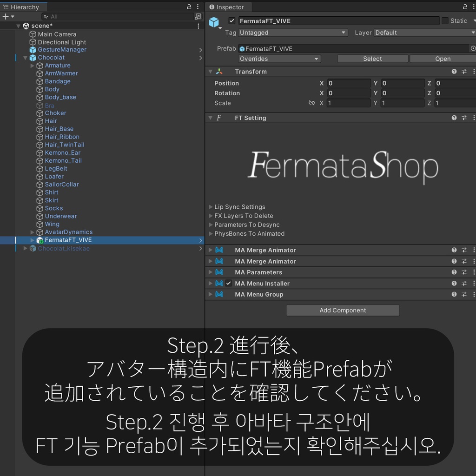Click the prefab override target icon on the Prefab row
The image size is (476, 476).
pos(473,48)
